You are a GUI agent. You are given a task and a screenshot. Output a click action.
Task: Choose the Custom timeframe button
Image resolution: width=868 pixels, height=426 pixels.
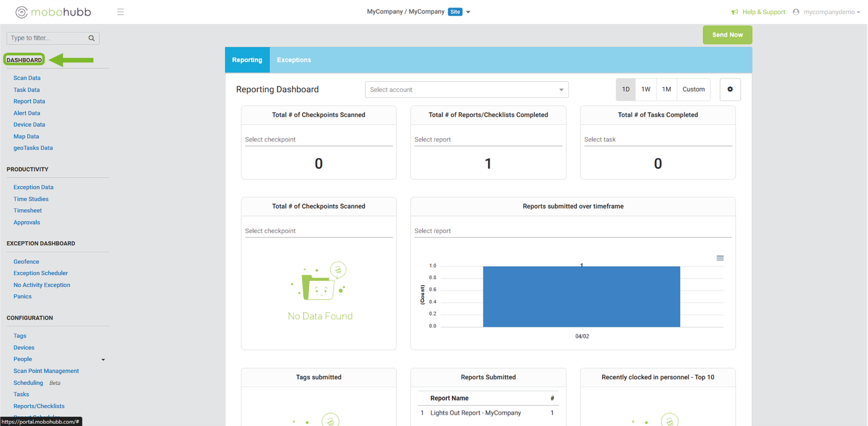tap(693, 89)
